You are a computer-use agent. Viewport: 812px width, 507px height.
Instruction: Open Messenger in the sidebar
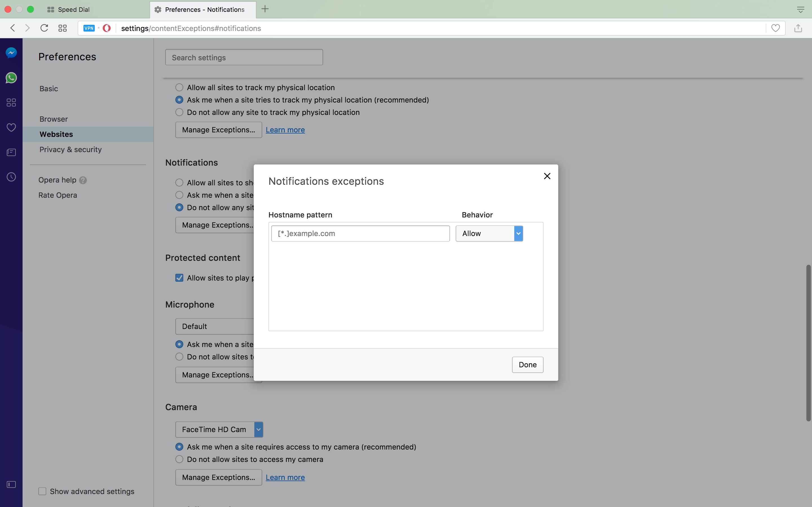pos(11,53)
